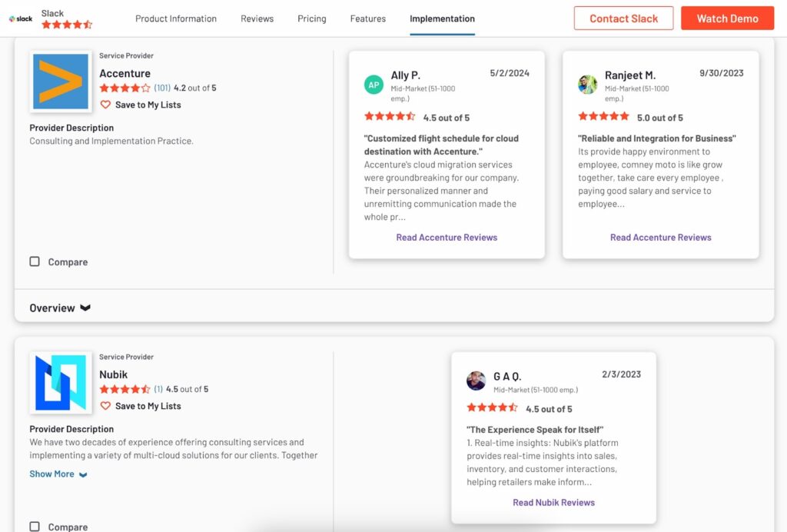Click Nubik (1) review count
The height and width of the screenshot is (532, 787).
(158, 389)
